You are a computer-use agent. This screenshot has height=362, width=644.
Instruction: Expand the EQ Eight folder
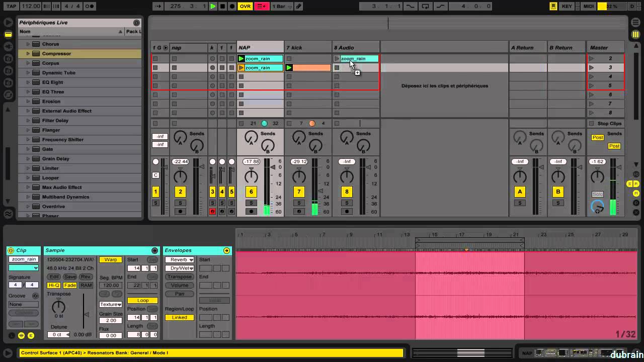pyautogui.click(x=28, y=82)
